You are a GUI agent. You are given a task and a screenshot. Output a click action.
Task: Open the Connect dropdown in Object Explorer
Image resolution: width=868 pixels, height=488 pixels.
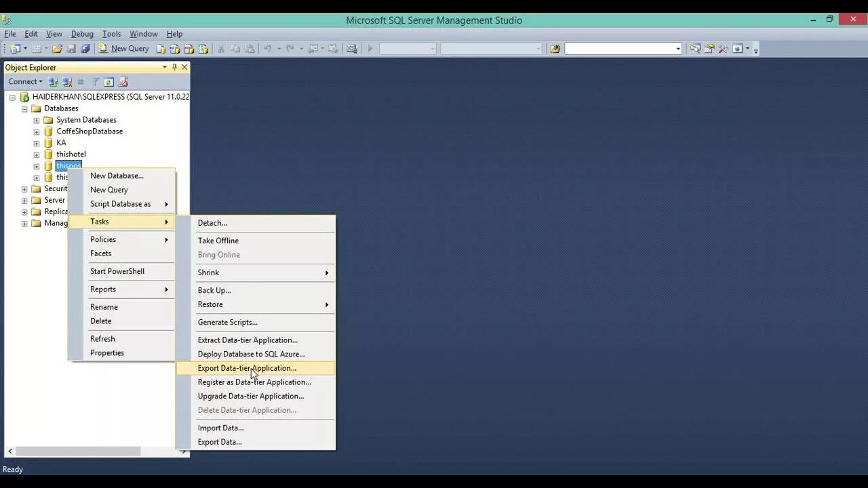(x=25, y=81)
